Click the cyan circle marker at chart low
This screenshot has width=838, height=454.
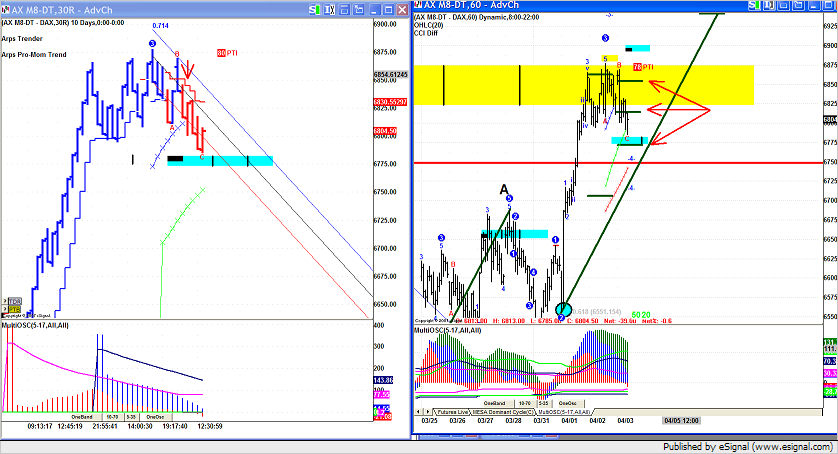pos(564,310)
